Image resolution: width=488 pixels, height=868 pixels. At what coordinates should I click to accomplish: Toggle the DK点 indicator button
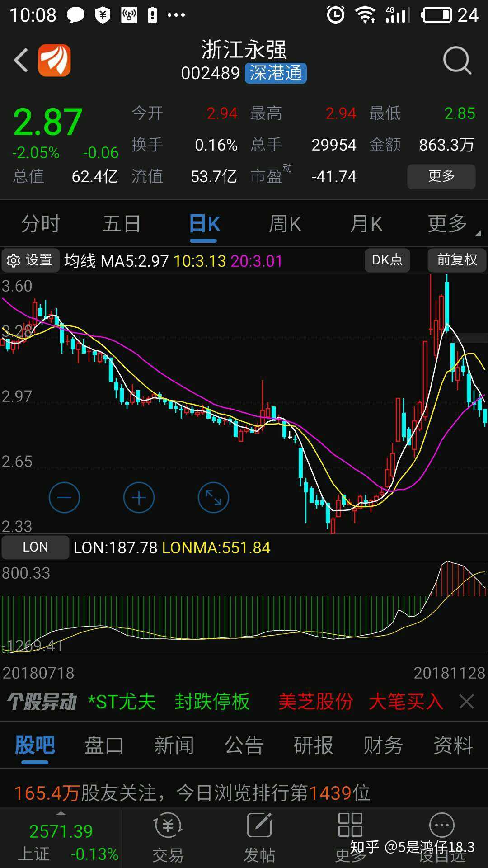click(x=387, y=260)
